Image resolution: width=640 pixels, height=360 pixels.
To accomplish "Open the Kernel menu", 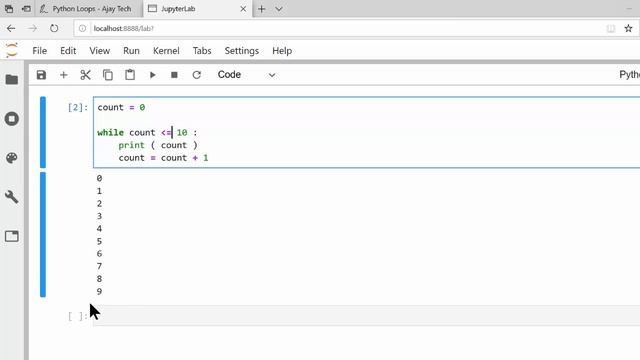I will pyautogui.click(x=166, y=51).
